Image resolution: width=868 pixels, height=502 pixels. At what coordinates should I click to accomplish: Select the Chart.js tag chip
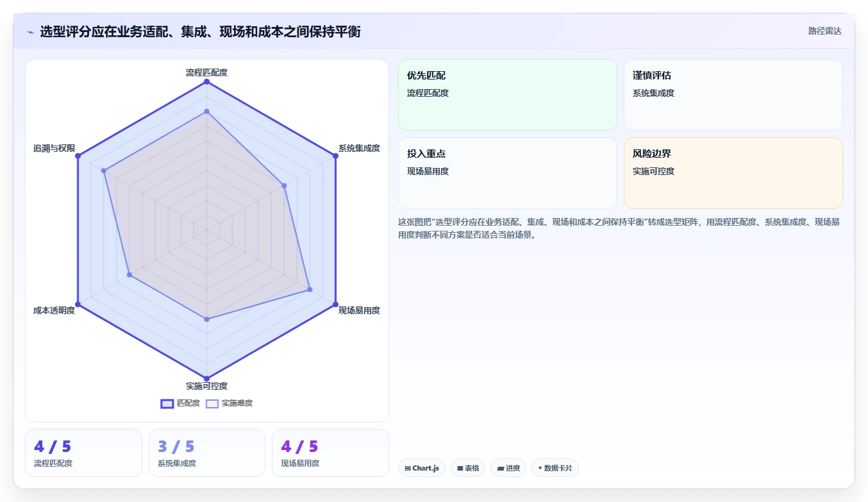tap(422, 468)
